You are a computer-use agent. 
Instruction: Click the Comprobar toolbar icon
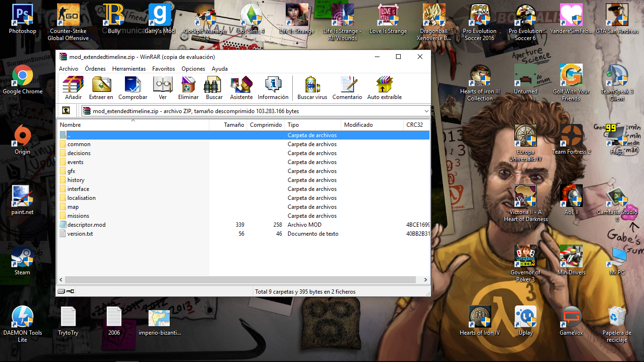pyautogui.click(x=132, y=88)
